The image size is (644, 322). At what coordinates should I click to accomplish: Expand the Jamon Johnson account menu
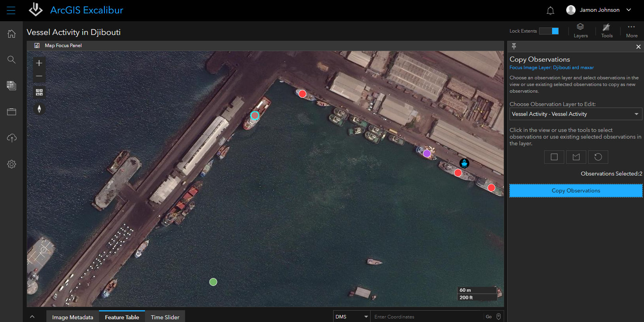click(x=629, y=10)
